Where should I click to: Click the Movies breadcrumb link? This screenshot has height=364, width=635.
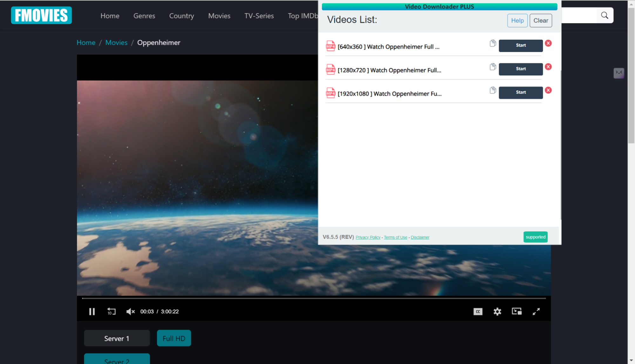click(116, 43)
